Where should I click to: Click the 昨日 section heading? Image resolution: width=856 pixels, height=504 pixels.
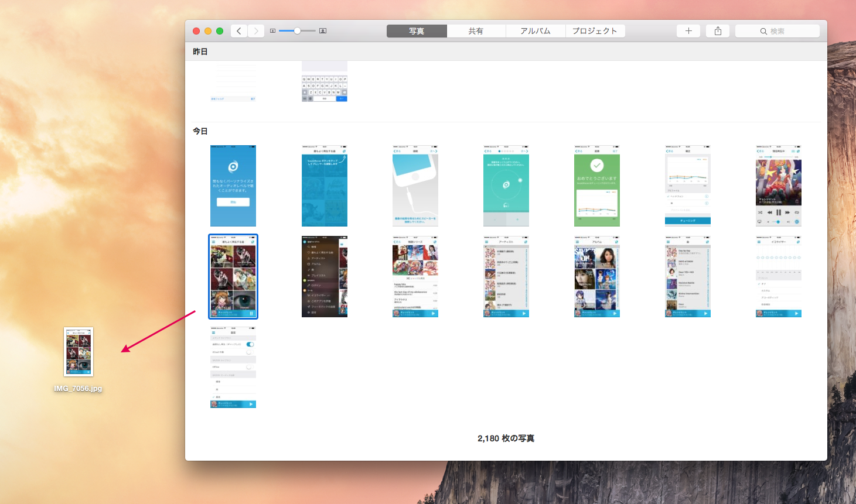(x=200, y=52)
